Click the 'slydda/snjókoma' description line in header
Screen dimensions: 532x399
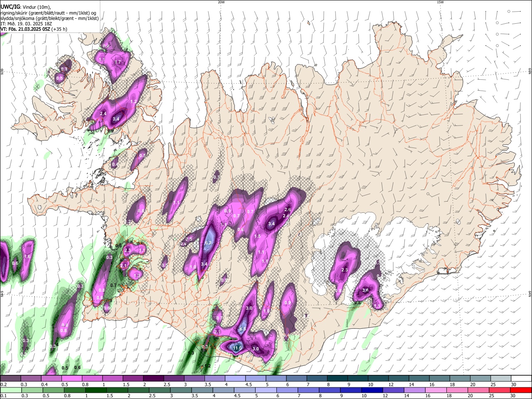click(x=49, y=18)
